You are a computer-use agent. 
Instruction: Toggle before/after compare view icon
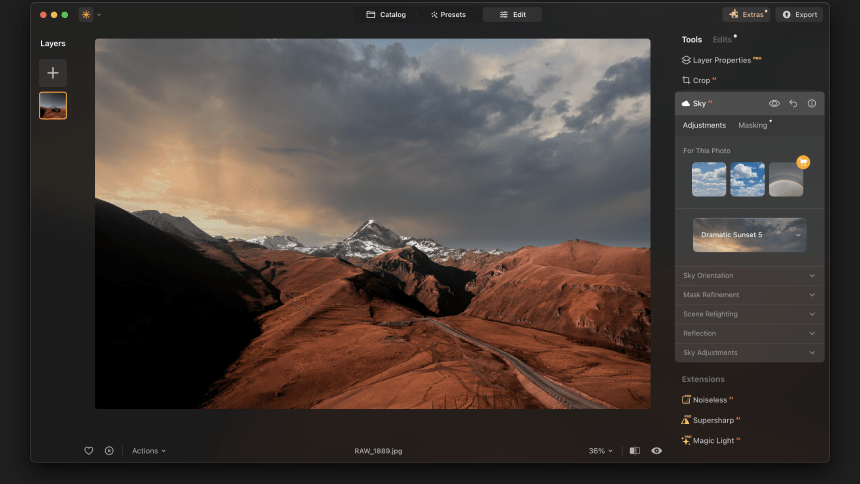point(635,451)
